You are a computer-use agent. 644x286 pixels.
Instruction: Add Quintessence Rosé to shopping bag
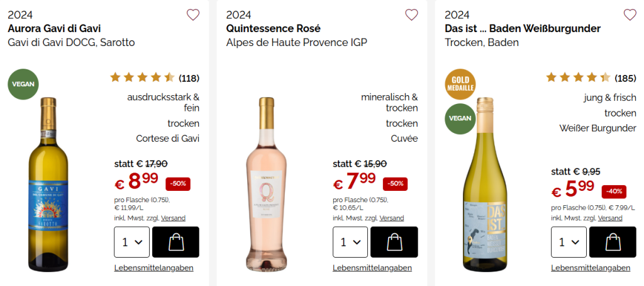394,242
